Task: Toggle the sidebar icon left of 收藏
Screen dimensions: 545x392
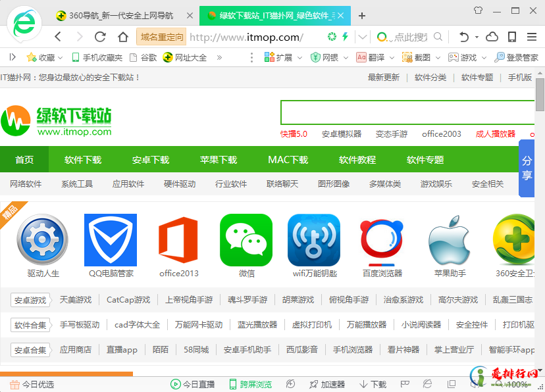Action: 13,57
